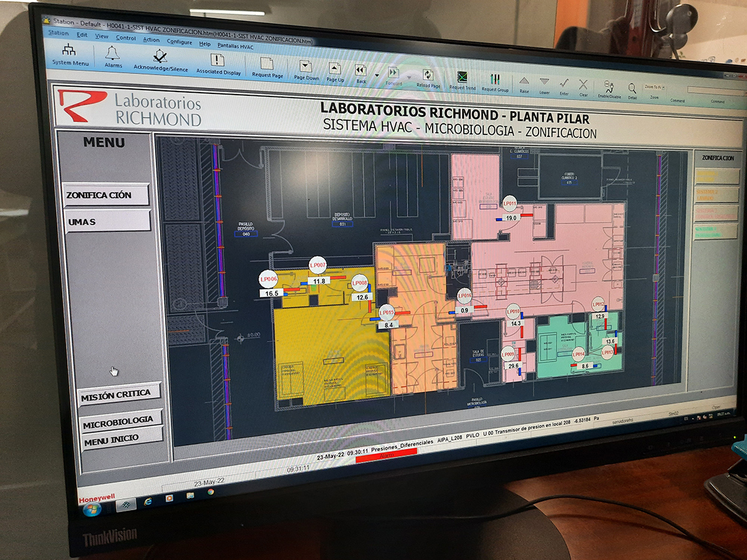Select pressure sensor LP011 marker
Screen dimensions: 747x560
point(510,203)
